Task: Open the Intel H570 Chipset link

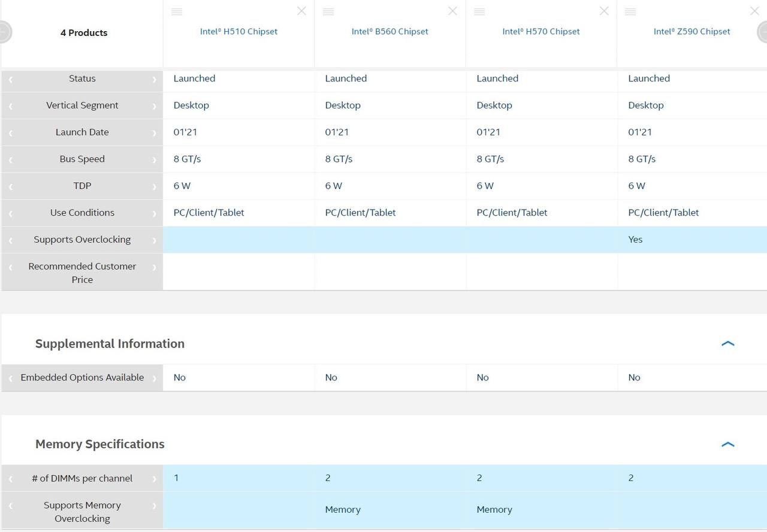Action: (541, 31)
